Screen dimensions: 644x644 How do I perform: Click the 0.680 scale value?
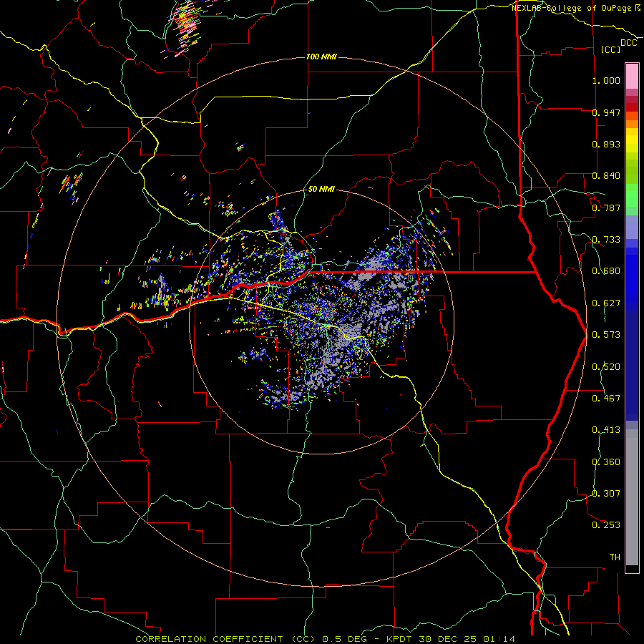click(606, 271)
